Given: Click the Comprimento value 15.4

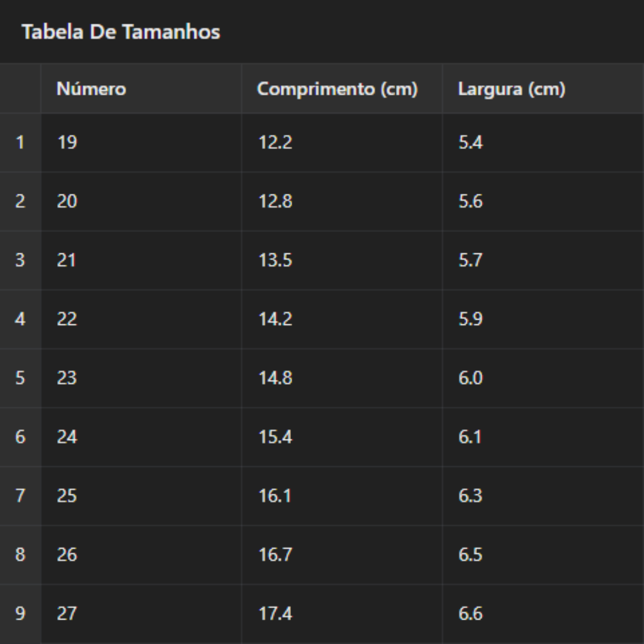Looking at the screenshot, I should pyautogui.click(x=275, y=437).
